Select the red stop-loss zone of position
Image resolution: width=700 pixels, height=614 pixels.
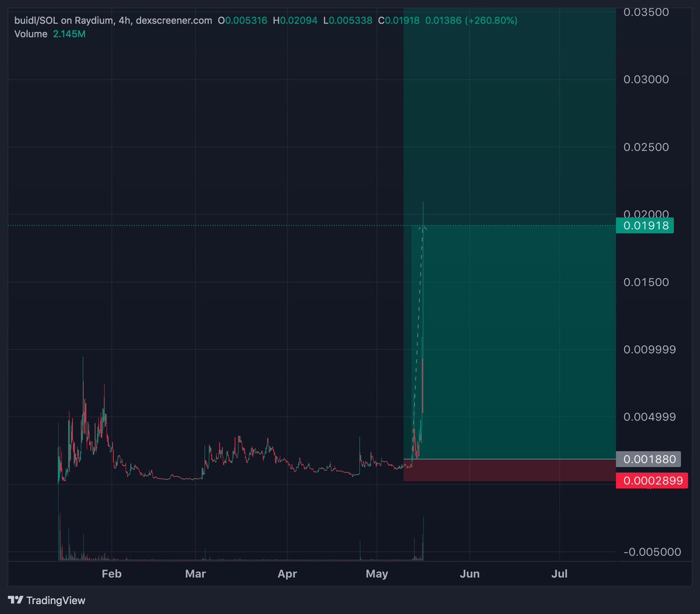pyautogui.click(x=509, y=470)
